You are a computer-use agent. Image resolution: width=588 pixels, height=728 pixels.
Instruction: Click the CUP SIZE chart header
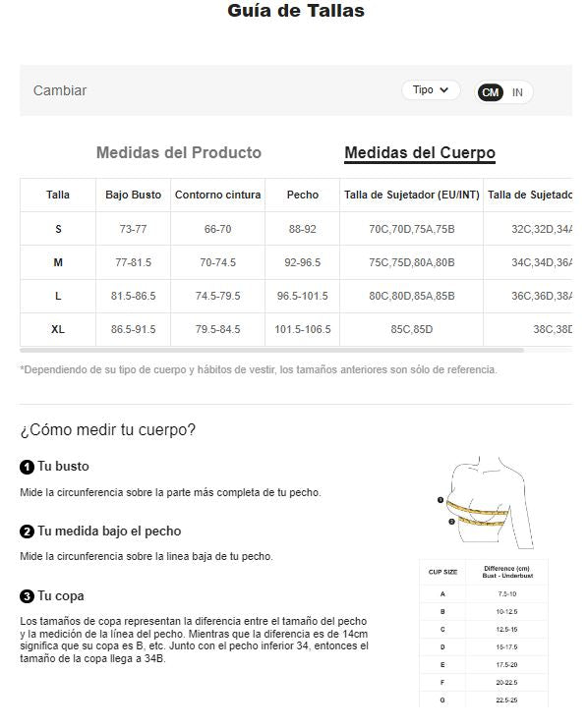tap(442, 572)
